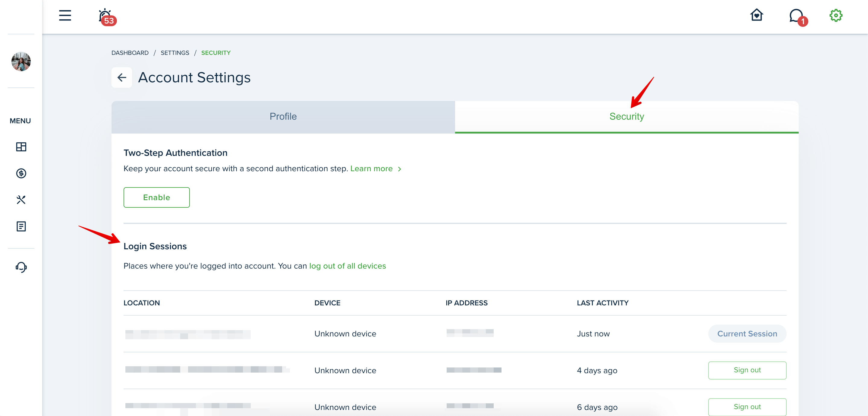The image size is (868, 416).
Task: Open the hamburger menu
Action: click(65, 15)
